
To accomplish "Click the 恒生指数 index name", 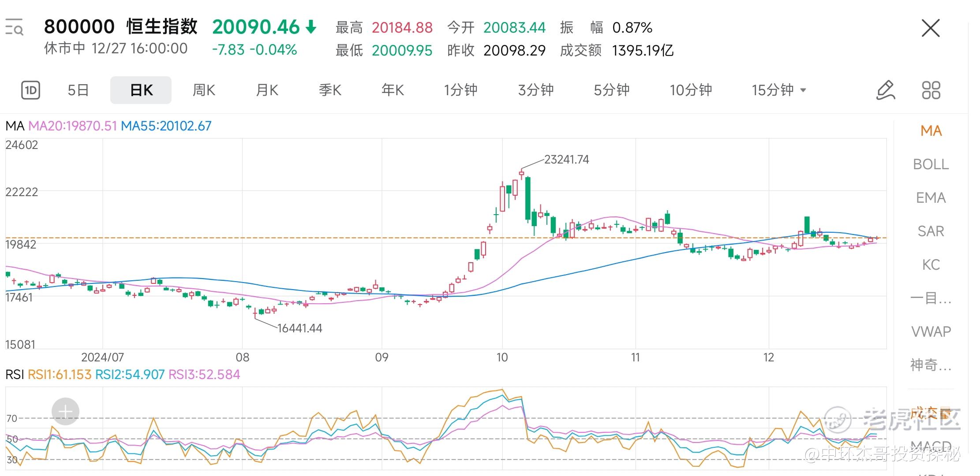I will tap(162, 26).
